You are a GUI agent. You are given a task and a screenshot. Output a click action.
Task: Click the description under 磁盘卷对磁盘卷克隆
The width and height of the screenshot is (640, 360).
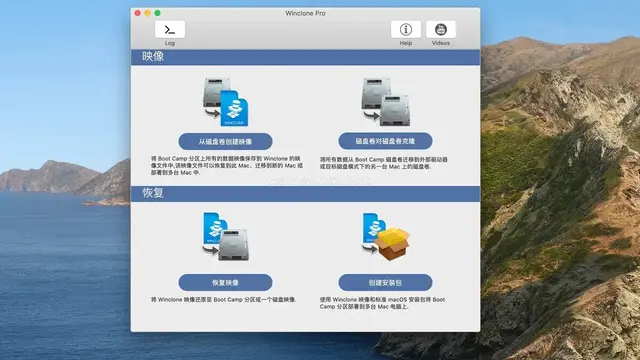tap(384, 163)
